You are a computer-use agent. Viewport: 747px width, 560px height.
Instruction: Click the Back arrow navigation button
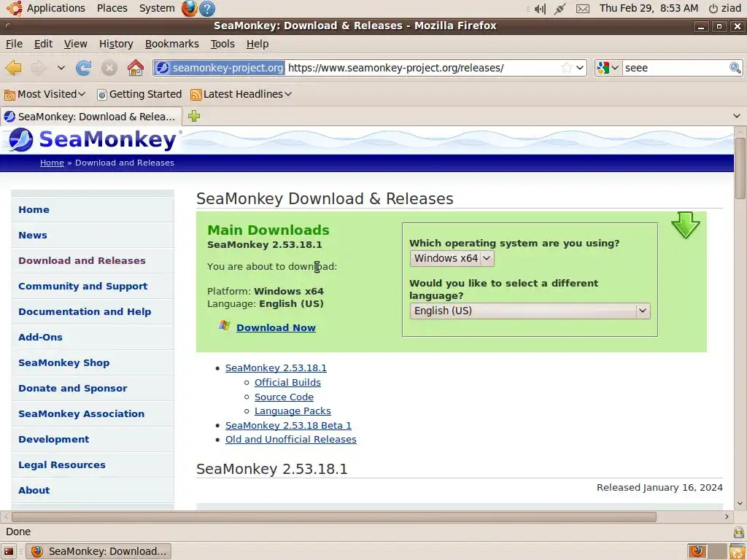coord(13,68)
